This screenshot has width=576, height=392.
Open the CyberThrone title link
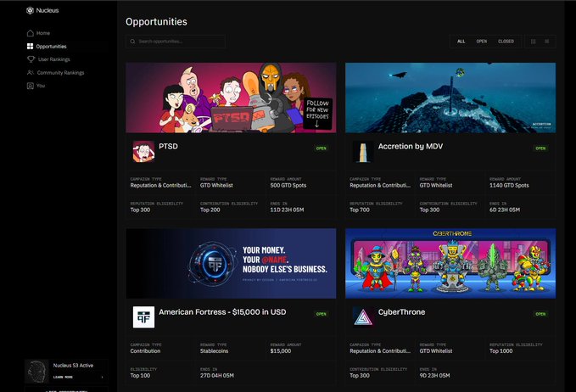tap(401, 312)
